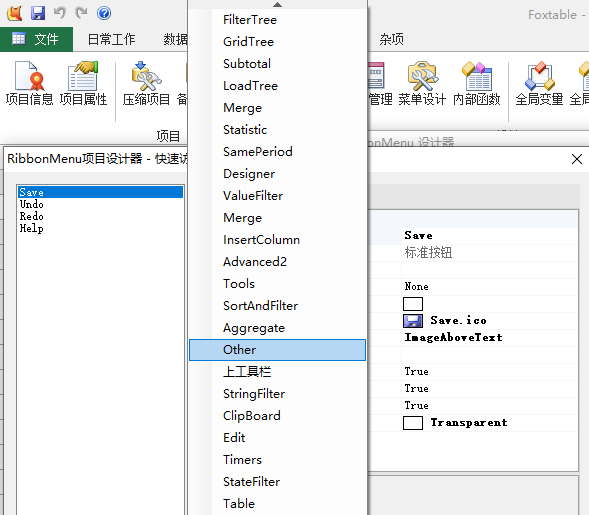Open 项目信息 project info icon

29,83
